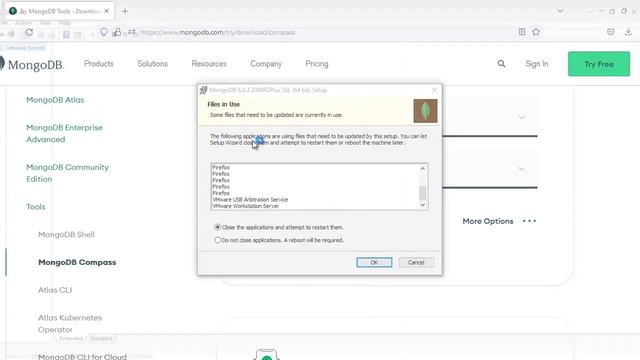This screenshot has width=640, height=360.
Task: Close the MongoDB Tools browser tab
Action: pos(107,11)
